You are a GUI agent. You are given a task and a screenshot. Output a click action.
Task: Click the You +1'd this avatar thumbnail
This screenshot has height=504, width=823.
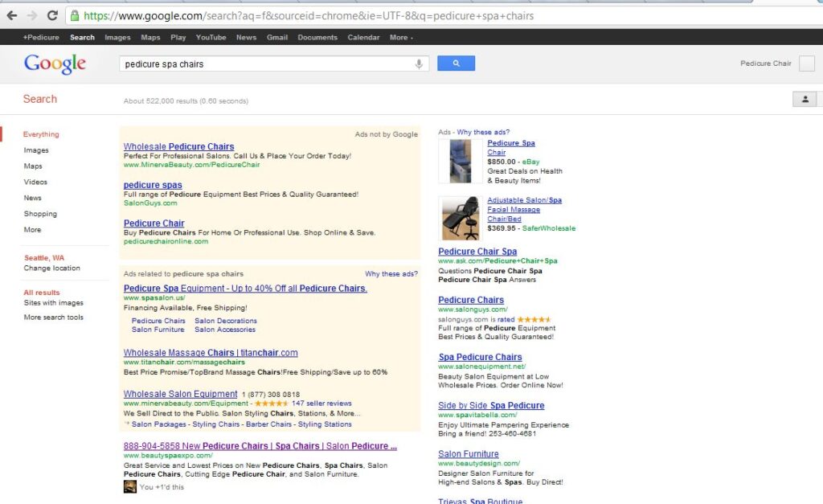(129, 486)
